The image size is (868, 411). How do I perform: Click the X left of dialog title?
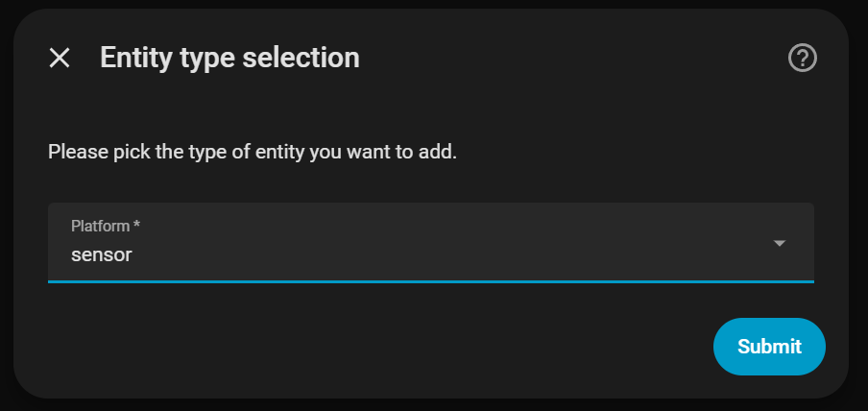point(60,59)
